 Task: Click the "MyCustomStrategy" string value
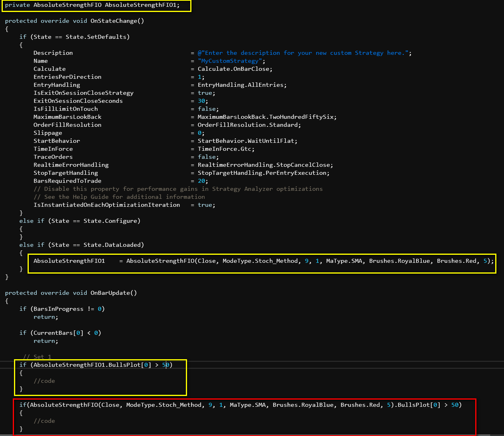click(230, 61)
